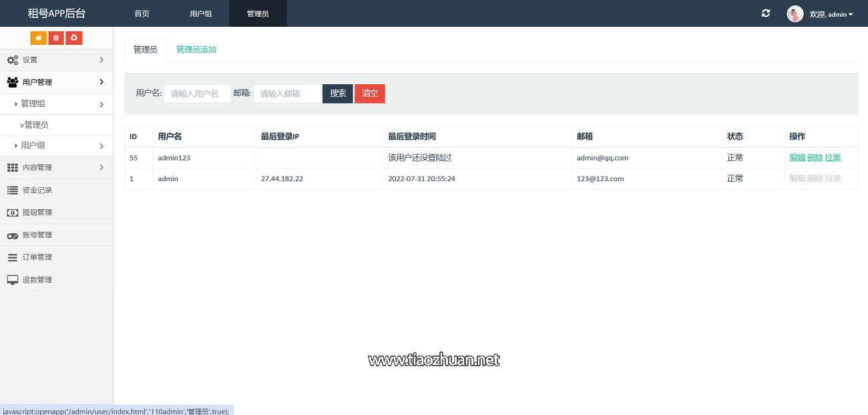Click the list icon beside 资金记录
This screenshot has height=415, width=868.
pyautogui.click(x=13, y=190)
